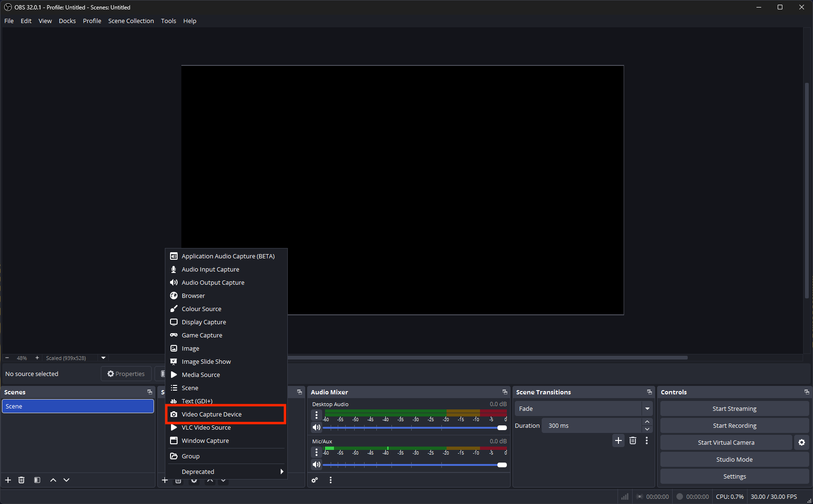Click the Desktop Audio volume slider

pos(412,428)
